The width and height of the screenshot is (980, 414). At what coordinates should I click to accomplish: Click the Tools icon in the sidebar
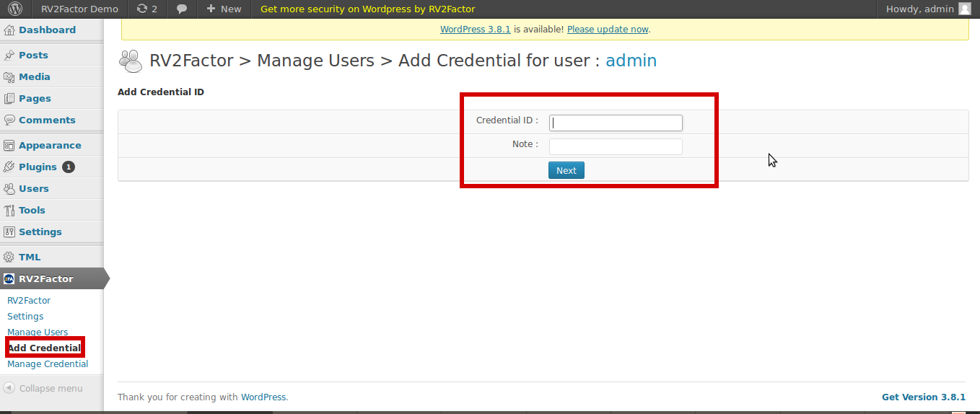click(9, 211)
